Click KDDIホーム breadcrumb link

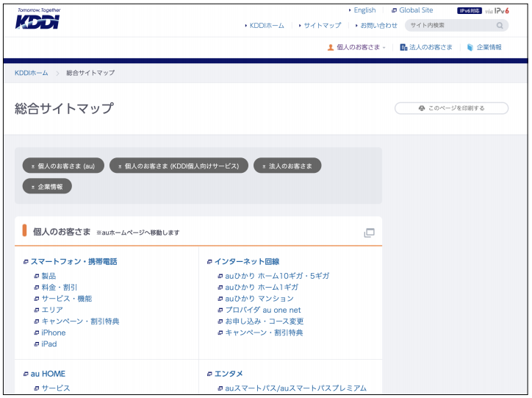(x=31, y=73)
